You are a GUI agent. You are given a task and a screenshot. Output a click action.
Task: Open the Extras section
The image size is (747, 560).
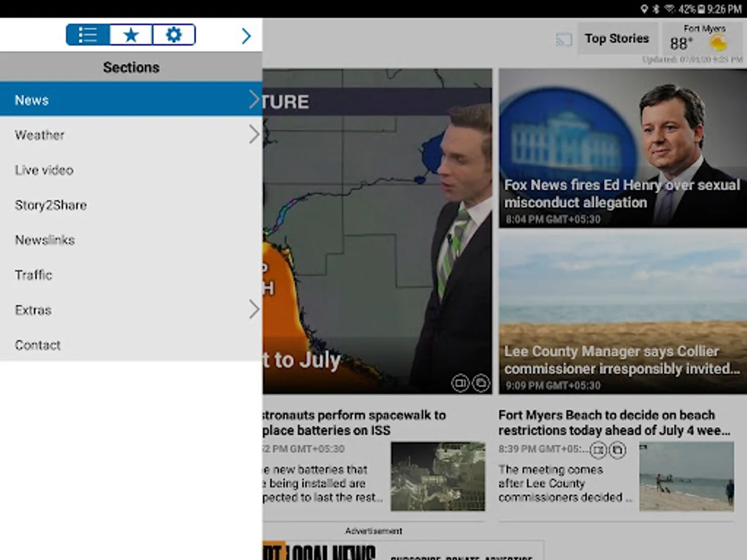pyautogui.click(x=131, y=309)
